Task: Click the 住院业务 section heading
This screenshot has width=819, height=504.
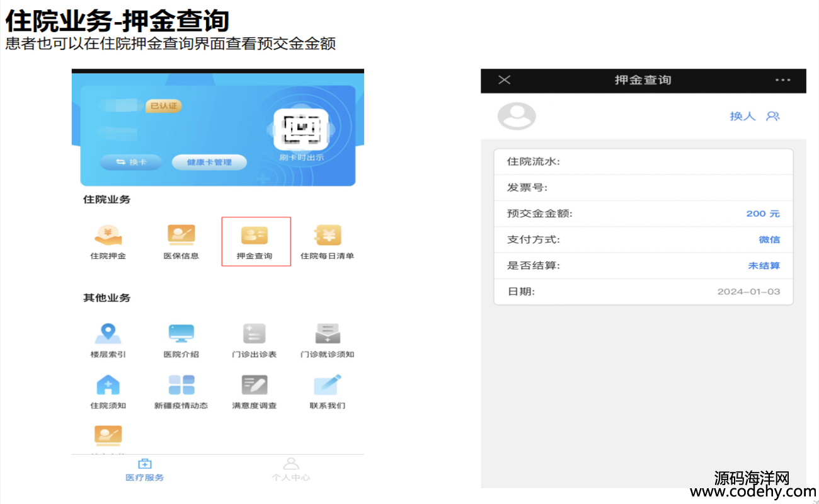Action: point(107,199)
